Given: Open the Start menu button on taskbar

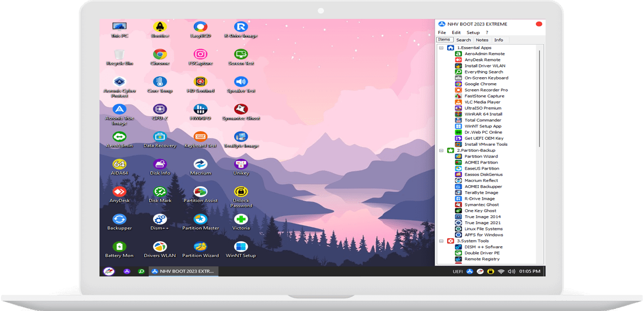Looking at the screenshot, I should (109, 271).
